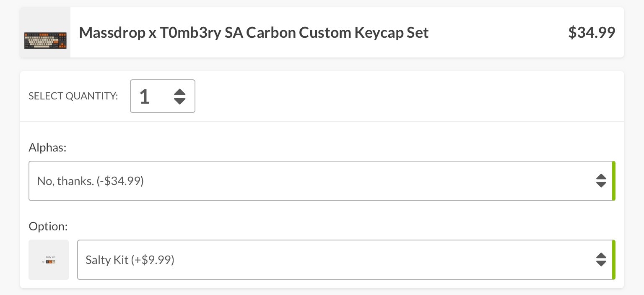This screenshot has width=644, height=295.
Task: Open the Salty Kit option dropdown
Action: (x=335, y=260)
